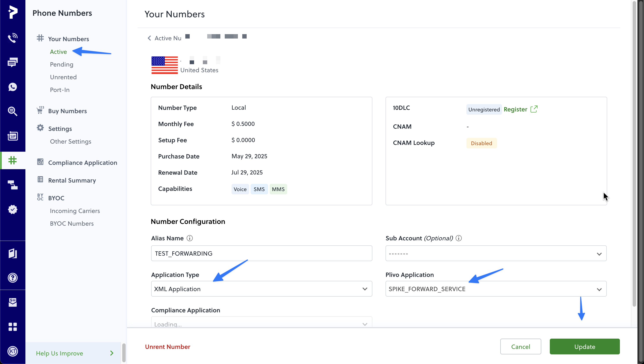Expand the Help Us Improve chevron
Screen dimensions: 644x364
[x=112, y=353]
